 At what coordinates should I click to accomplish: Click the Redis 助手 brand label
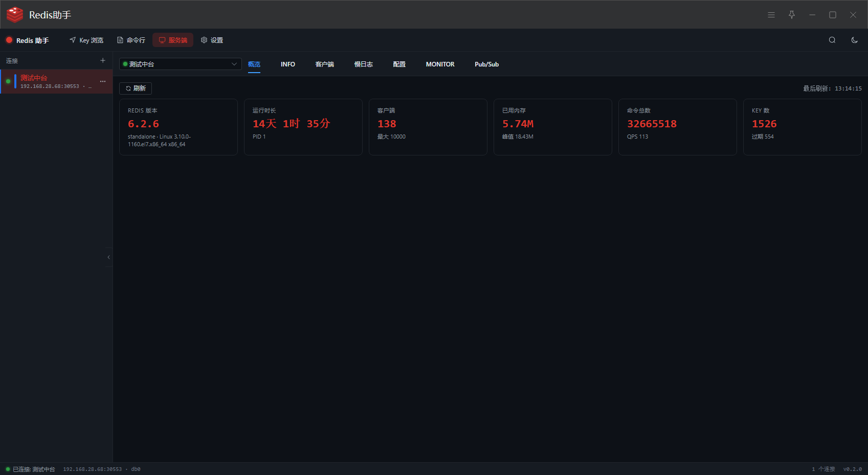[28, 40]
